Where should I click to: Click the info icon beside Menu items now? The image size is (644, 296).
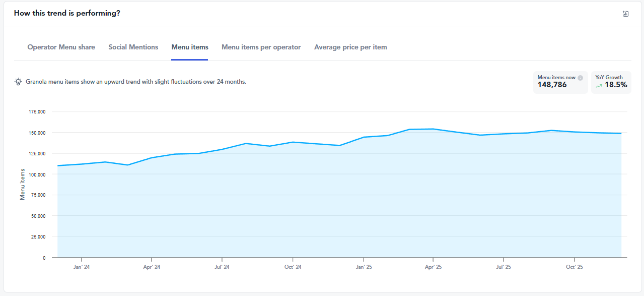(580, 78)
